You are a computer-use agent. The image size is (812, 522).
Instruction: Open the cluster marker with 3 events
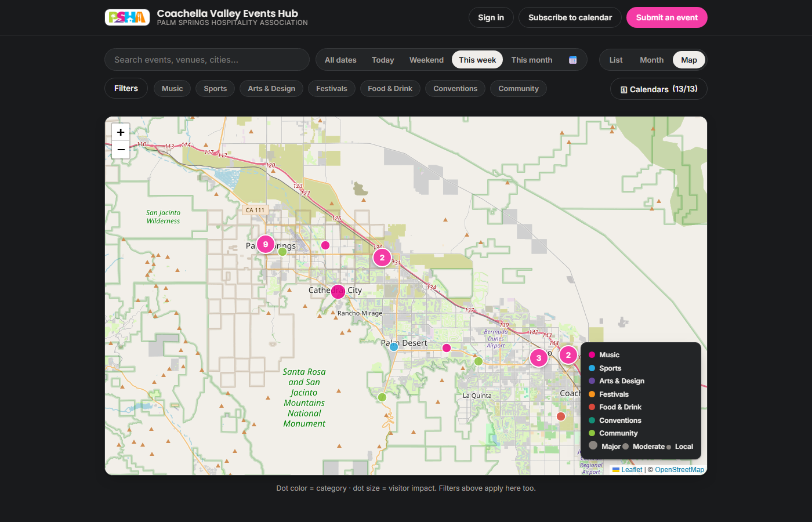pos(539,358)
